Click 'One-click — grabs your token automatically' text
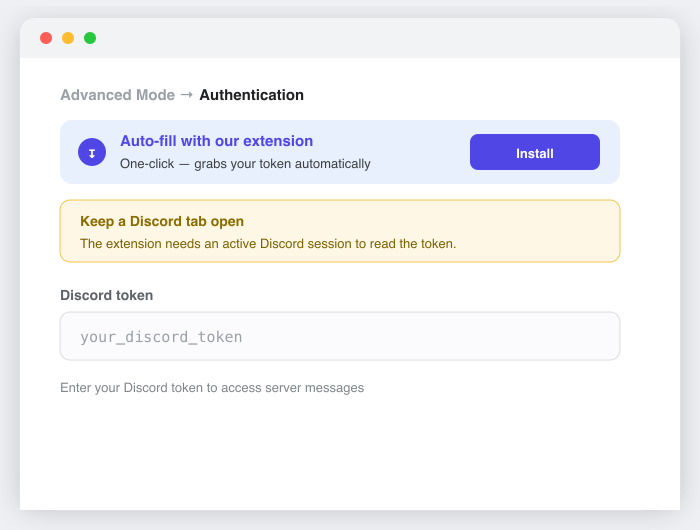Viewport: 700px width, 530px height. point(245,164)
